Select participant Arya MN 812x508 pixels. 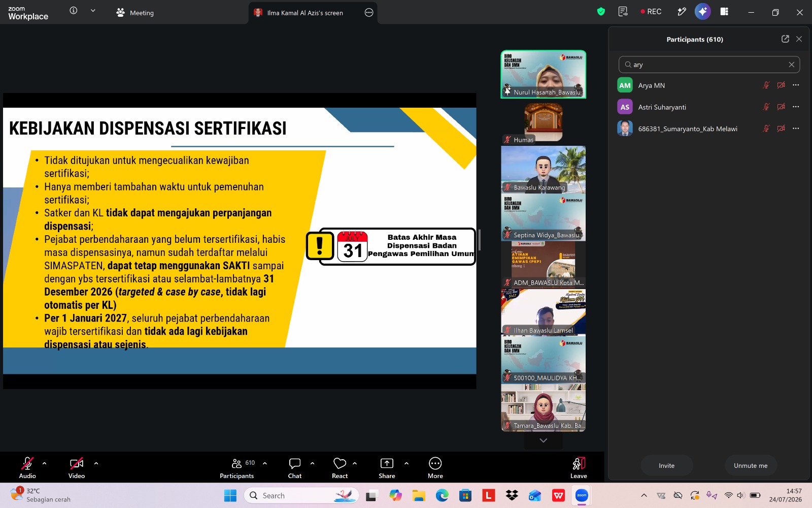pyautogui.click(x=709, y=85)
